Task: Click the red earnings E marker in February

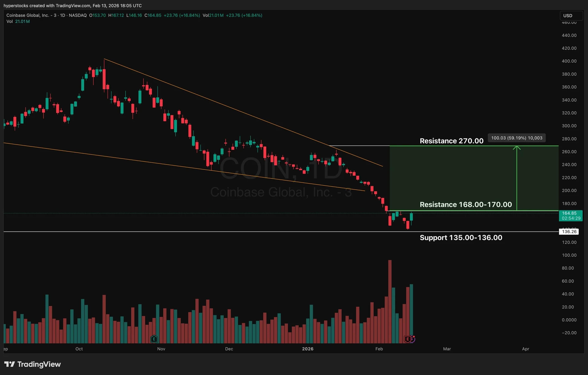Action: pos(407,339)
